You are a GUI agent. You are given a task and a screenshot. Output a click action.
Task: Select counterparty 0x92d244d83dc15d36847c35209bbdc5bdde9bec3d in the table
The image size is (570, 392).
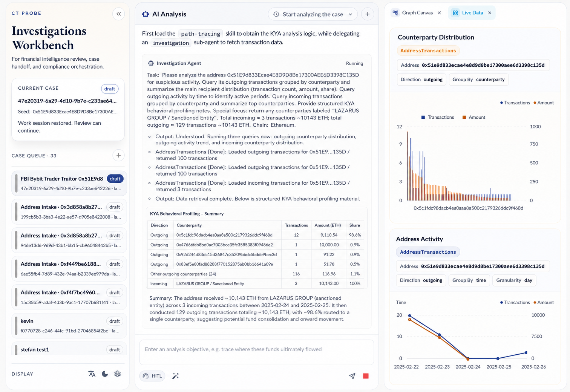click(227, 254)
